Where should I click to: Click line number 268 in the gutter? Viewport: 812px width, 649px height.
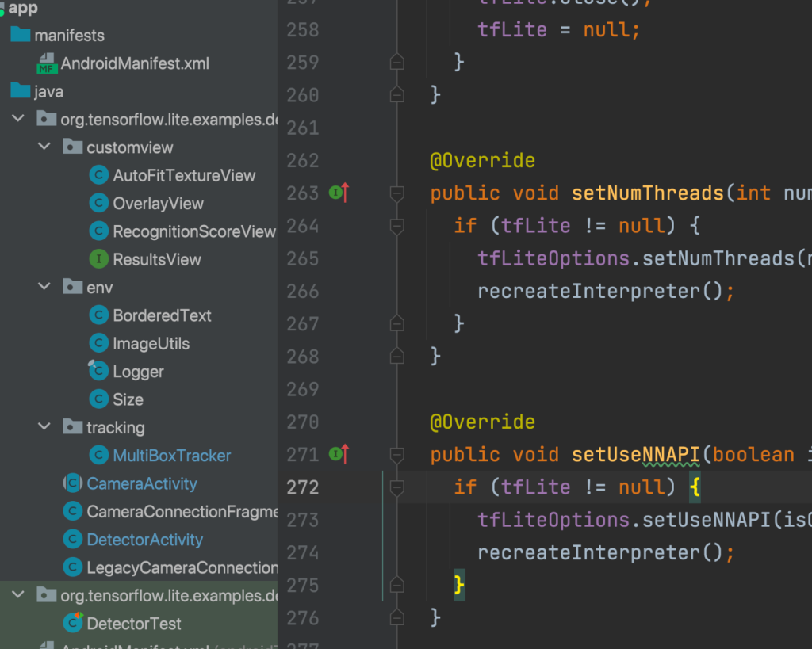point(302,357)
